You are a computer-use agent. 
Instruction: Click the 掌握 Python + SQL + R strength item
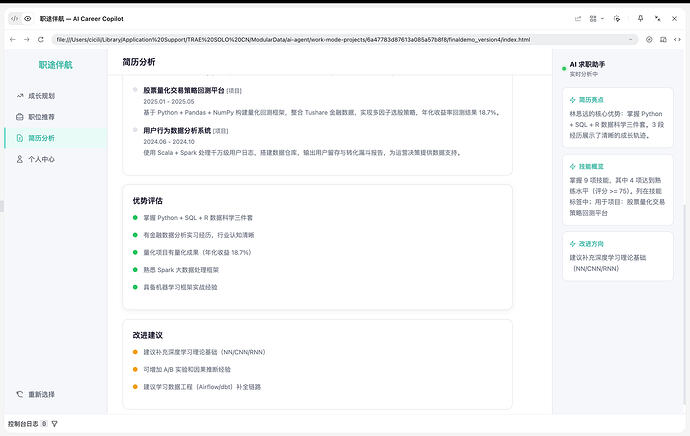(198, 218)
